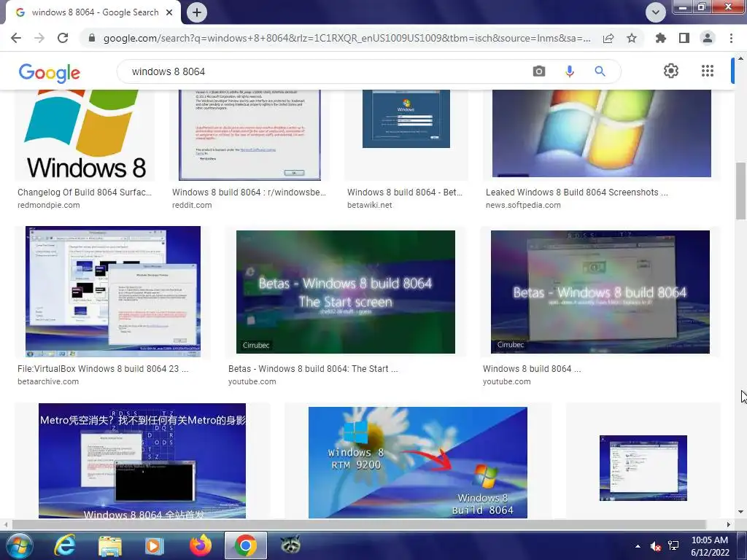Screen dimensions: 747x560
Task: Open the betawiki login screen thumbnail
Action: click(406, 119)
